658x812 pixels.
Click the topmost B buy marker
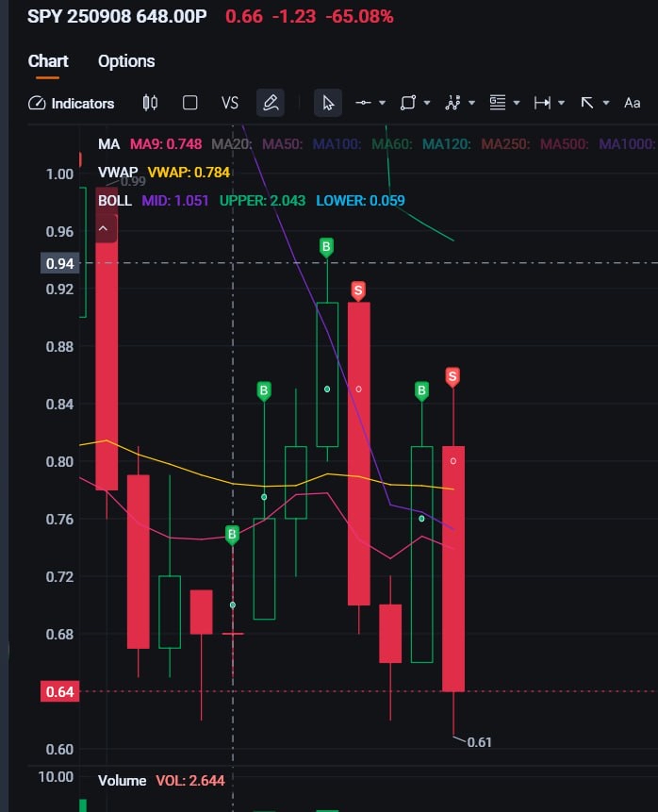pos(326,247)
